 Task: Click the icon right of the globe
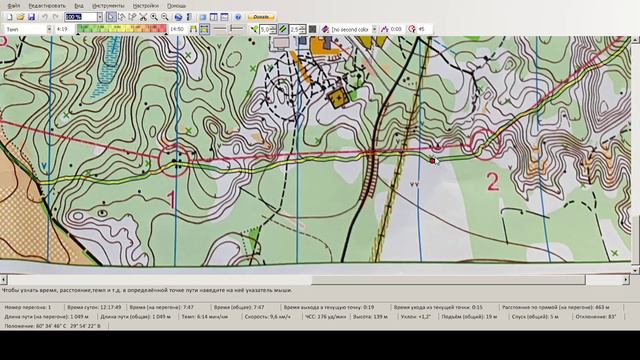189,17
